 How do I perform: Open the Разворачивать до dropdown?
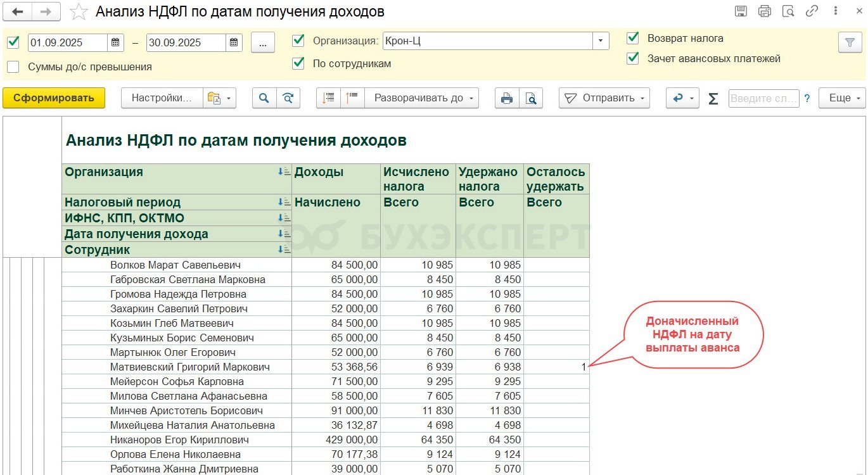(x=421, y=98)
